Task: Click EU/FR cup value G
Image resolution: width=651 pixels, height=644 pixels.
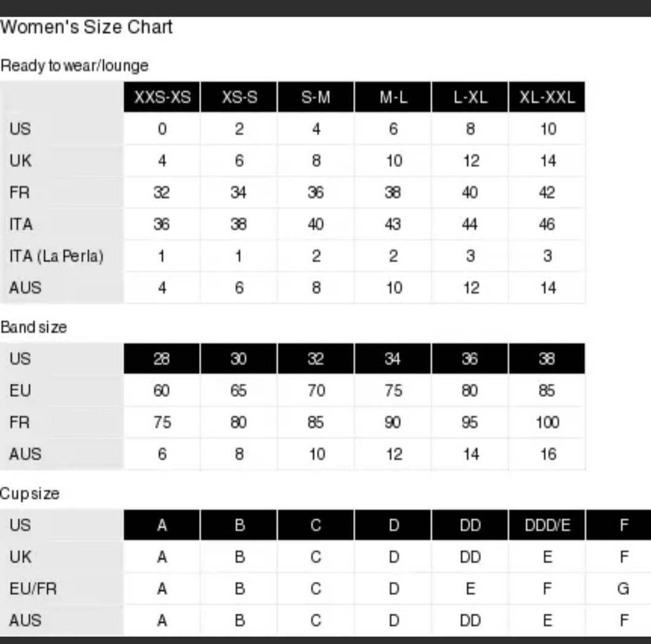Action: [x=623, y=589]
